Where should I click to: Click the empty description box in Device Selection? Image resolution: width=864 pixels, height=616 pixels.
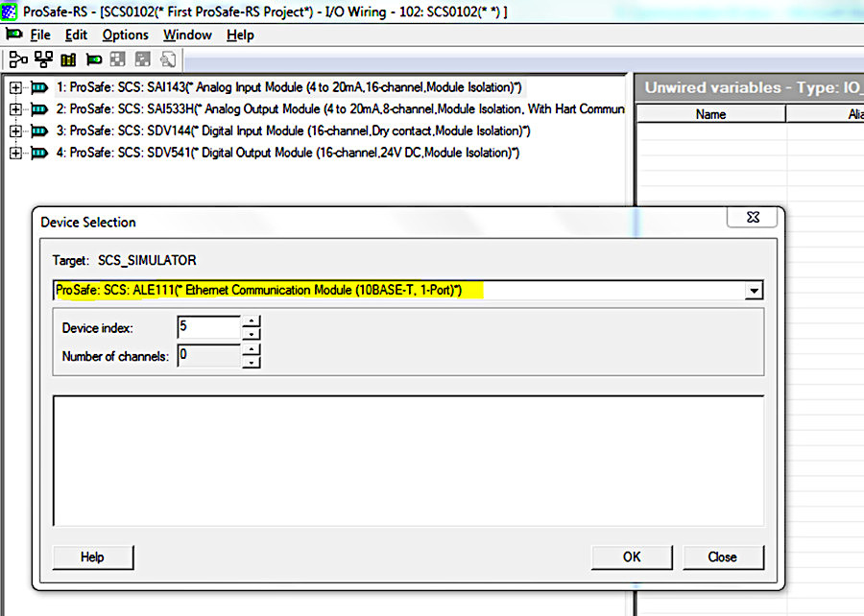pos(408,461)
